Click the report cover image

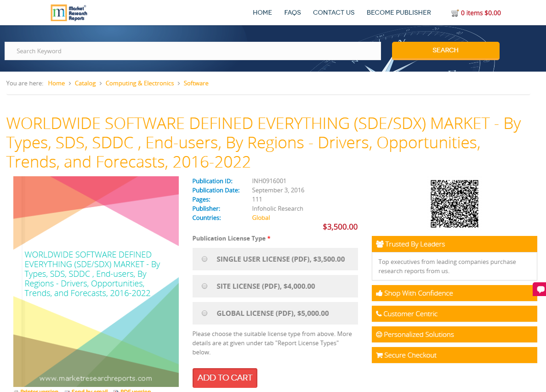[96, 281]
